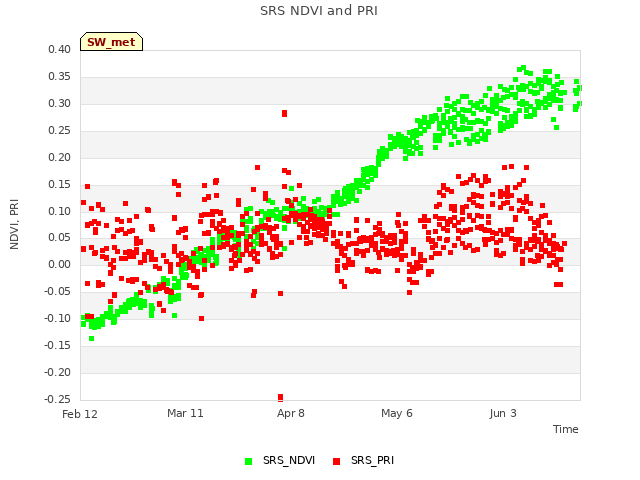The height and width of the screenshot is (480, 640).
Task: Click the 0.05 y-axis value
Action: pyautogui.click(x=60, y=238)
